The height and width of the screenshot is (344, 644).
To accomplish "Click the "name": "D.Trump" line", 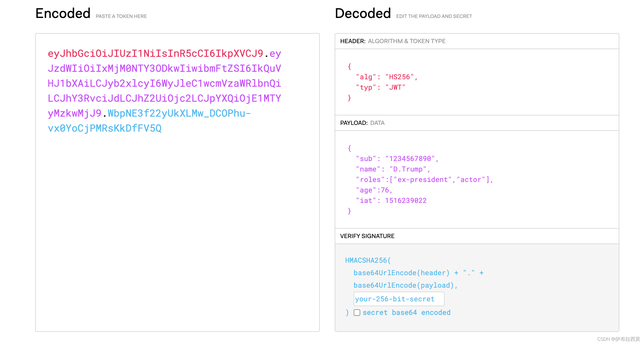I will click(x=393, y=169).
